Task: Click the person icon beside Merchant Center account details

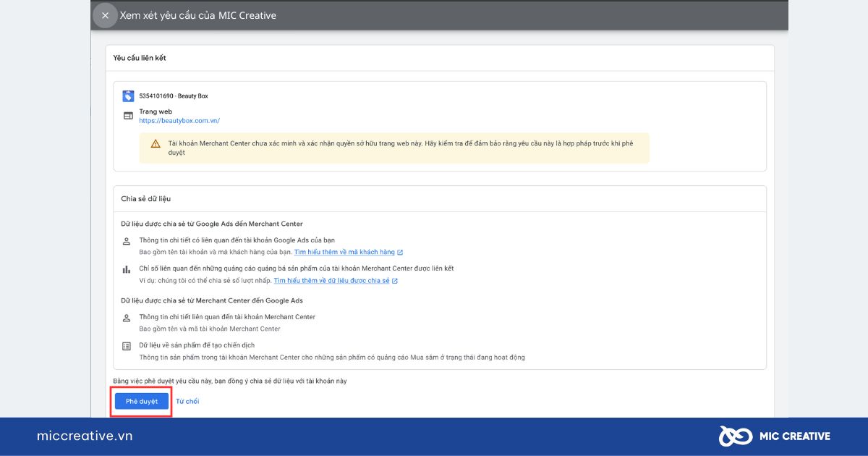Action: [x=127, y=318]
